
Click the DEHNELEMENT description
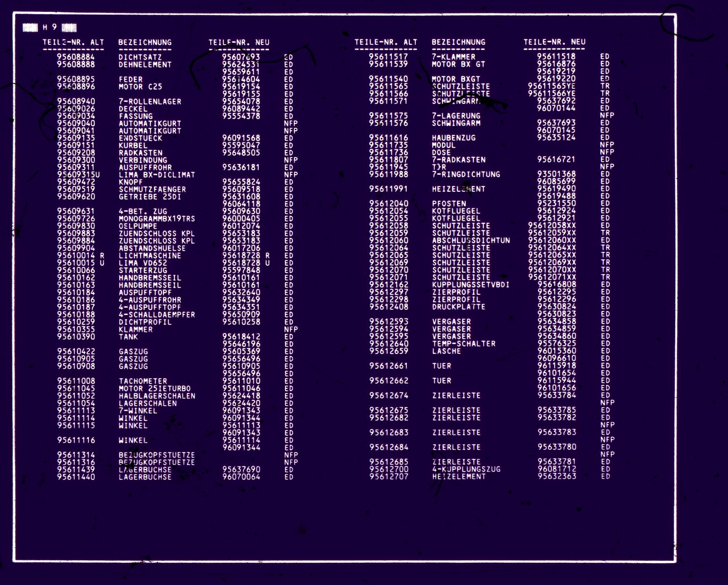point(145,65)
